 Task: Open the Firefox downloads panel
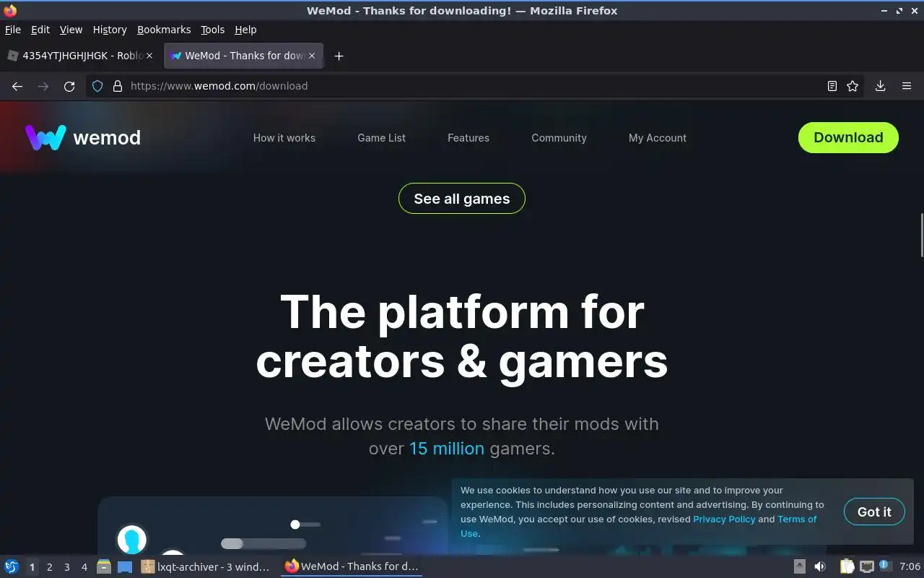coord(880,86)
